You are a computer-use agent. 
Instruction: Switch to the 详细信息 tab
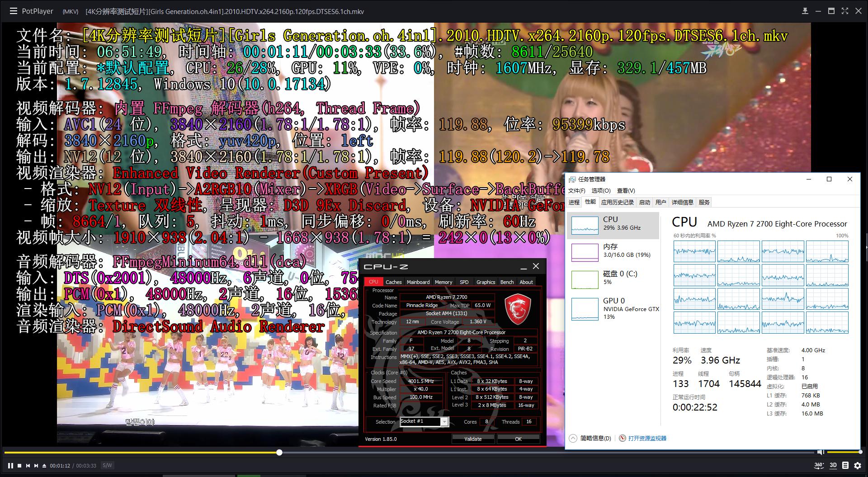pyautogui.click(x=683, y=202)
